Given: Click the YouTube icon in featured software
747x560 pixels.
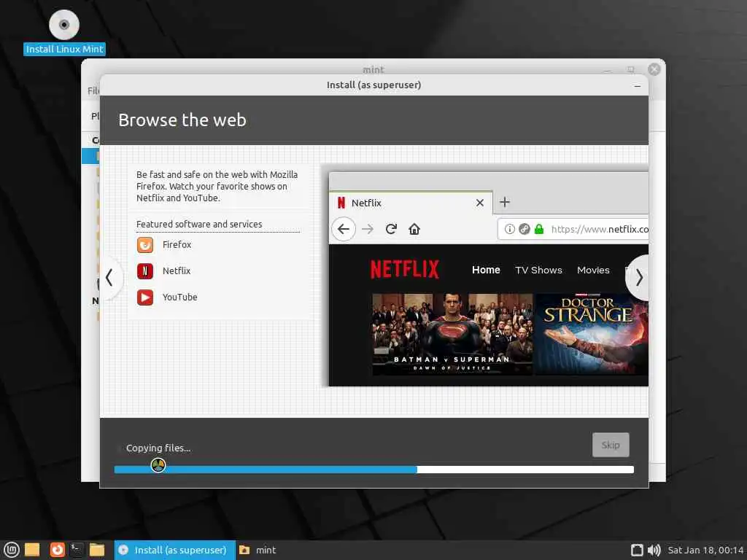Looking at the screenshot, I should (x=145, y=297).
